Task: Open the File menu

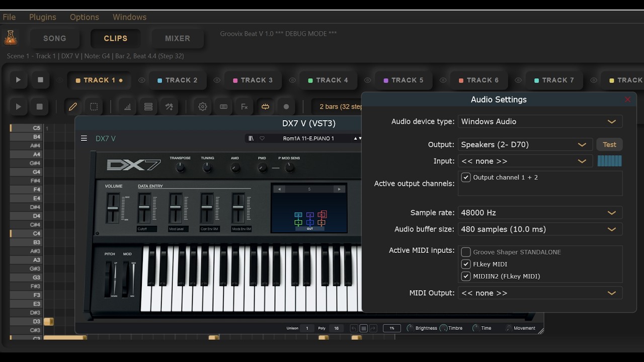Action: (9, 17)
